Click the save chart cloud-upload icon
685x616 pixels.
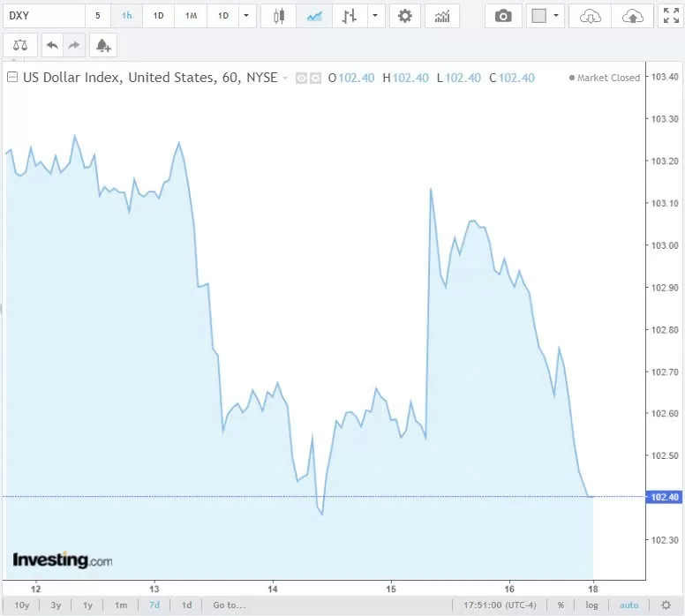tap(632, 16)
